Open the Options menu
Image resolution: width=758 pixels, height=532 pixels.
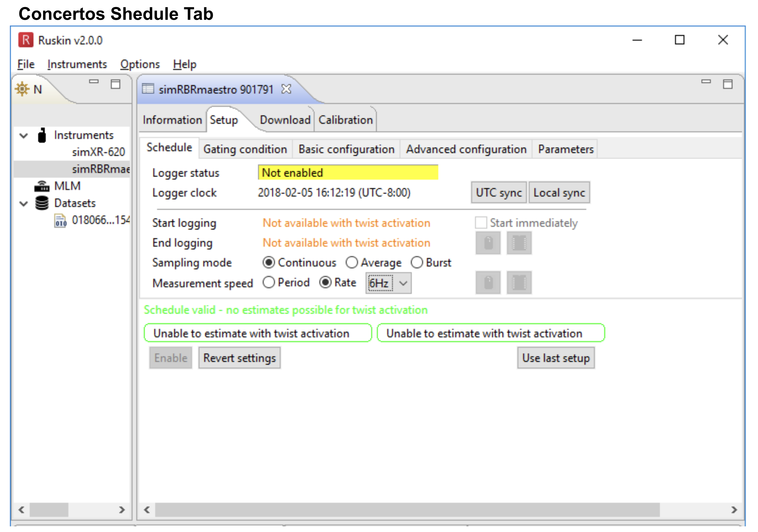click(140, 64)
